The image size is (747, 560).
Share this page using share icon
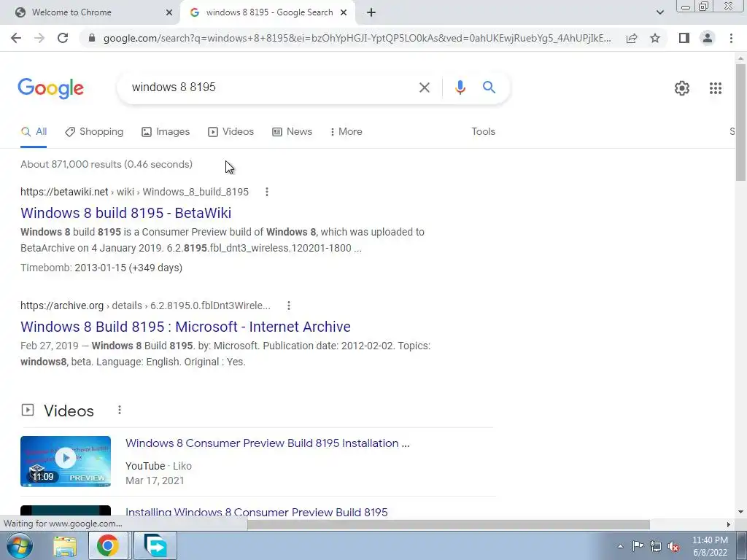pyautogui.click(x=632, y=38)
